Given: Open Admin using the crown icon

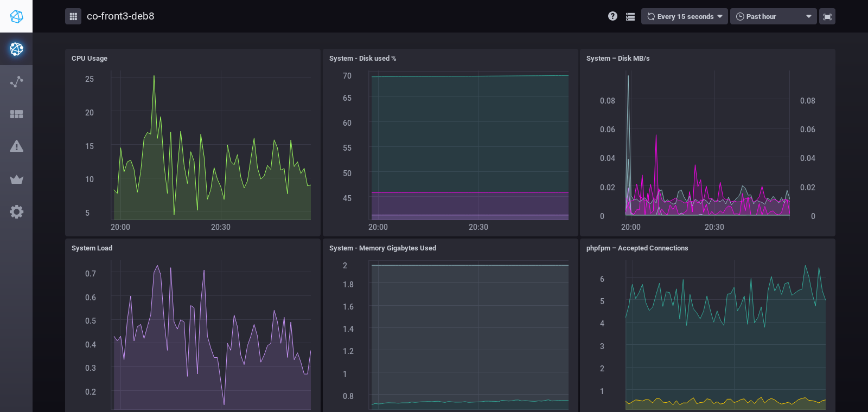Looking at the screenshot, I should coord(16,179).
